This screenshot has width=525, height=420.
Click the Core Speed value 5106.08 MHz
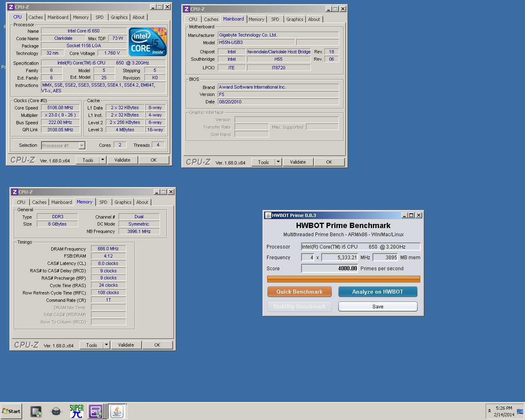coord(60,107)
